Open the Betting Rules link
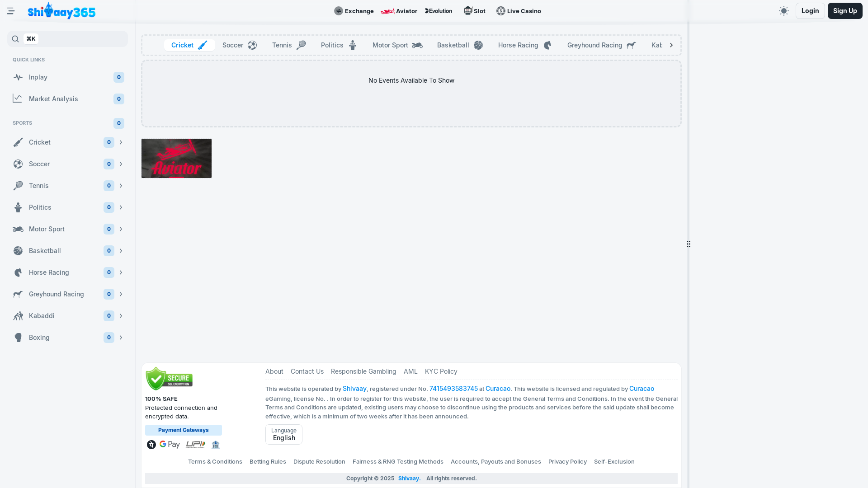The width and height of the screenshot is (868, 488). [x=268, y=461]
